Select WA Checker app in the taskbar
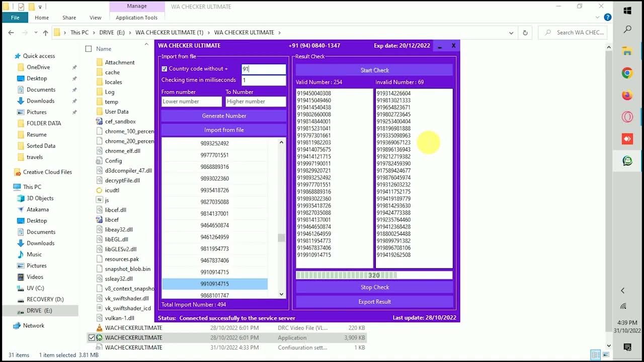644x362 pixels. (x=627, y=161)
